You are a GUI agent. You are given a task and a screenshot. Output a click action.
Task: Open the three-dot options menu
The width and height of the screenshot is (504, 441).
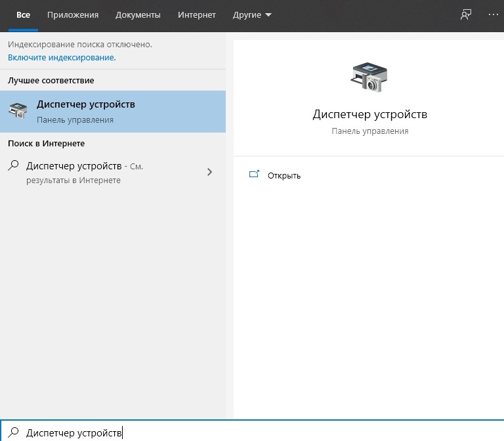pos(493,14)
